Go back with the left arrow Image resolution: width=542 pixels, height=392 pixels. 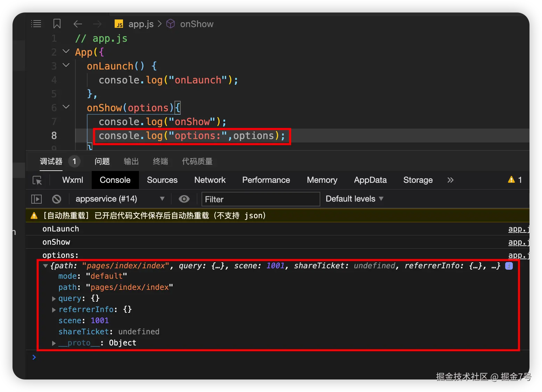point(78,24)
